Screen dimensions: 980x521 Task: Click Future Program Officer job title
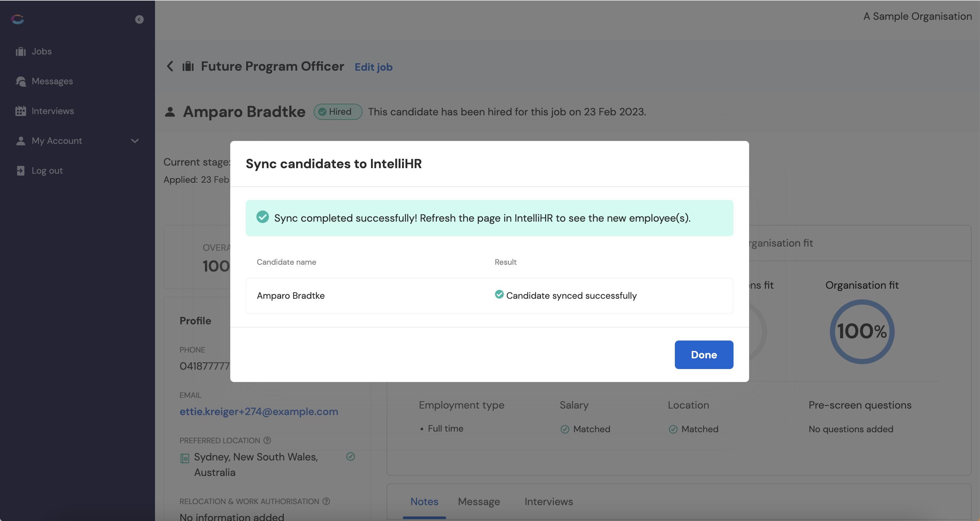click(x=272, y=66)
